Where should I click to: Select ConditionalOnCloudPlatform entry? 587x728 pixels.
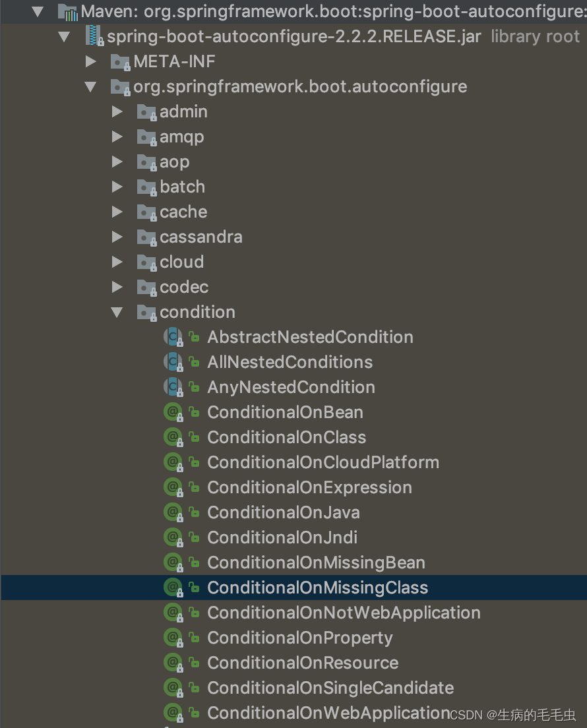coord(323,462)
